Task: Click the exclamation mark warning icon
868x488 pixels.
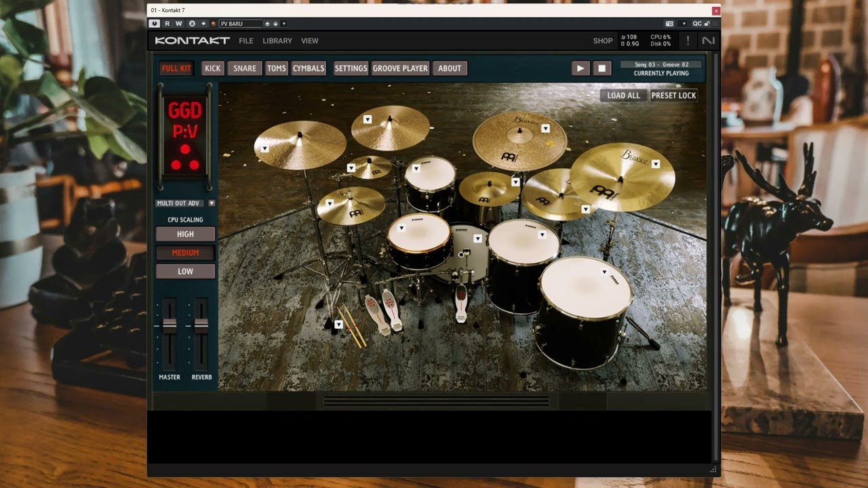Action: point(688,41)
